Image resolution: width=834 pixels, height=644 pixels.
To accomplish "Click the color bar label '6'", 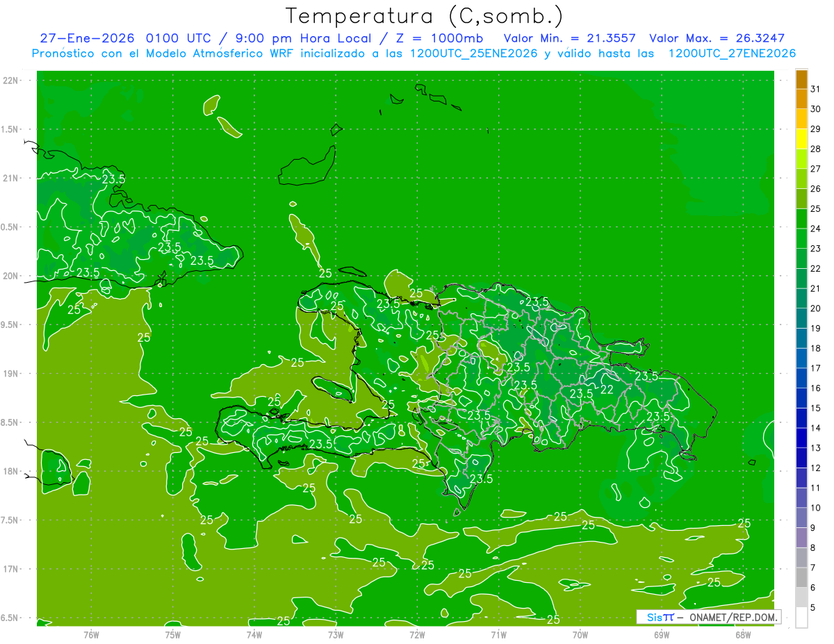I will click(x=813, y=588).
